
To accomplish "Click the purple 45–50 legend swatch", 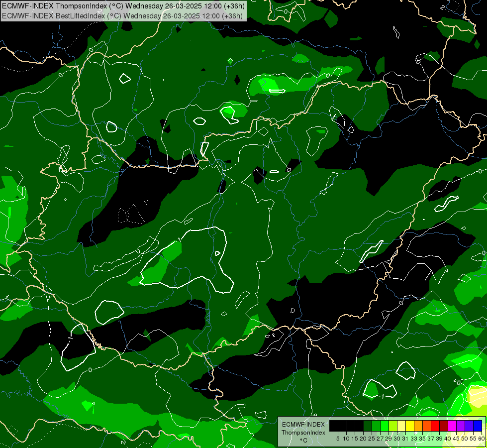I will [461, 426].
